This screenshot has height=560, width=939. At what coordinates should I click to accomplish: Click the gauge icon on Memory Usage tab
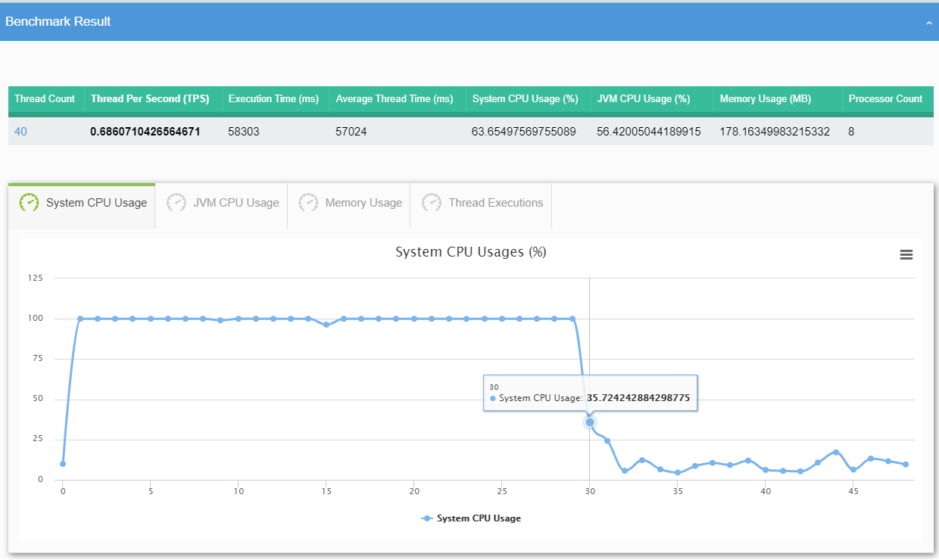tap(308, 203)
